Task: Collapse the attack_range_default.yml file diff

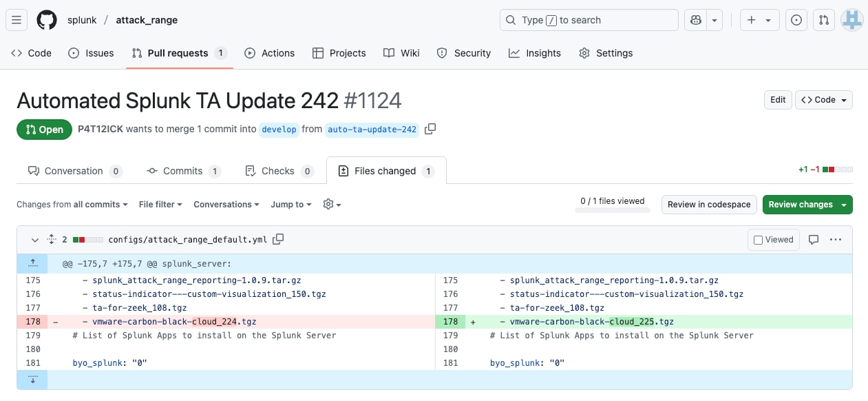Action: point(35,240)
